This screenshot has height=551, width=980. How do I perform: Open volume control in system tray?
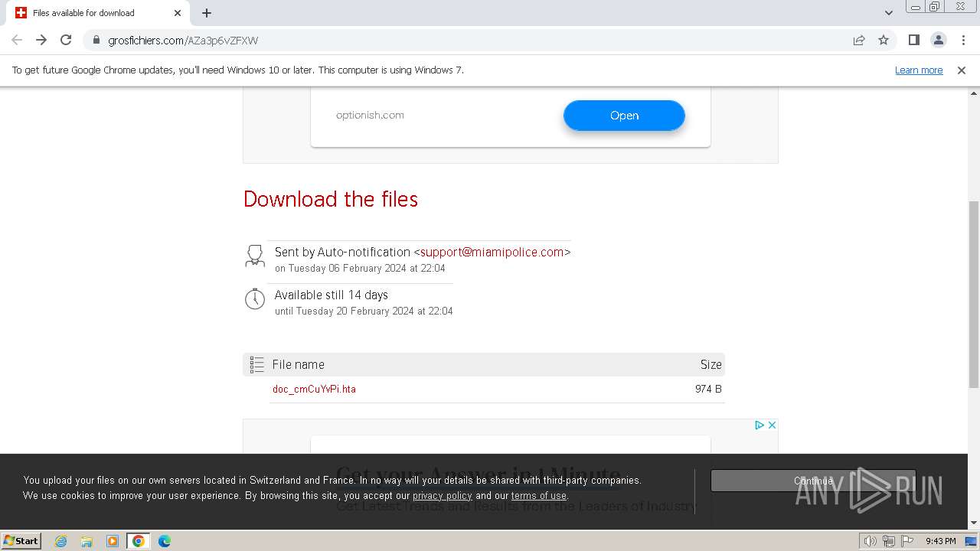(x=871, y=541)
